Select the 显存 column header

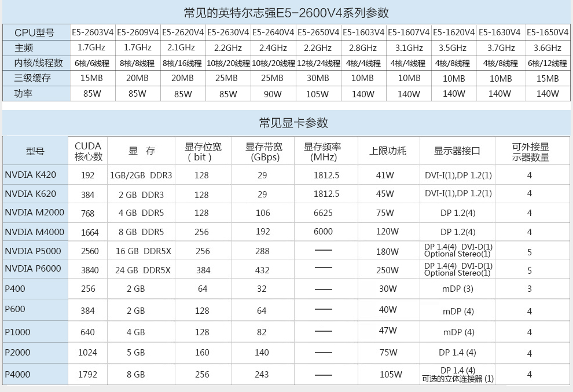coord(142,151)
